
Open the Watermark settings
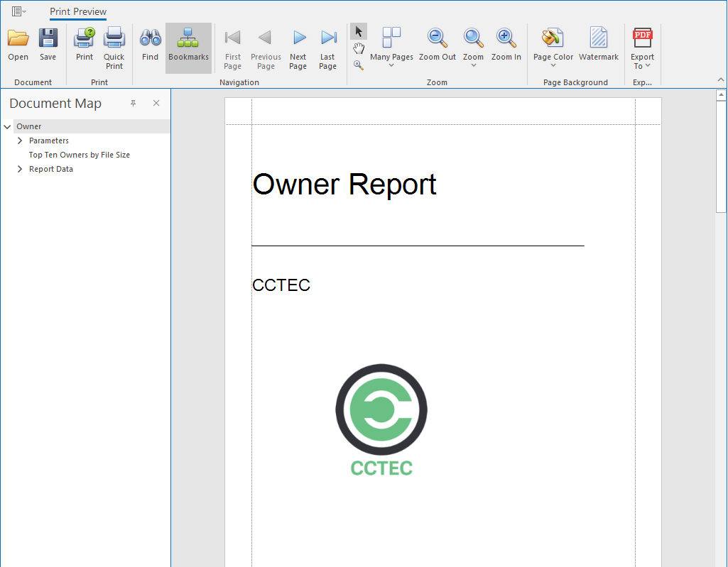point(598,43)
